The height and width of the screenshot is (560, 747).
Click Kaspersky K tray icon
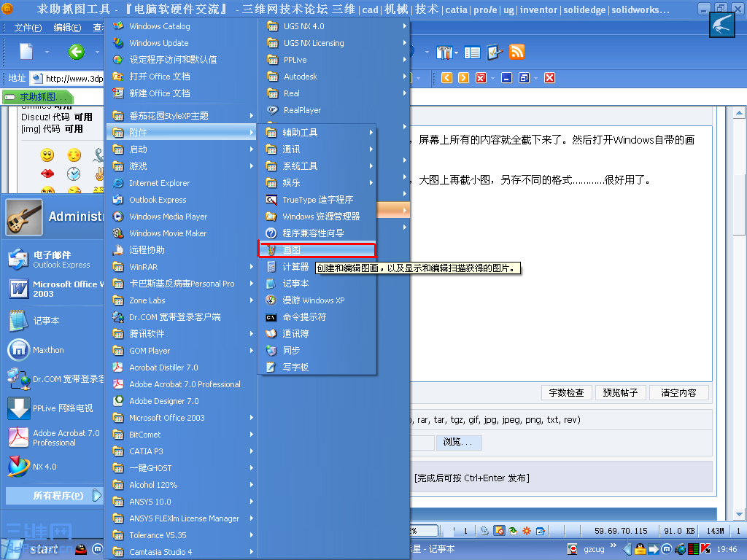coord(705,549)
